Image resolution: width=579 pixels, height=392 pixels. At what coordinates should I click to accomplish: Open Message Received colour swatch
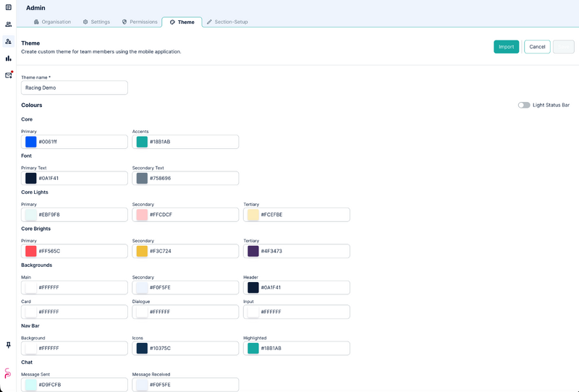click(142, 385)
